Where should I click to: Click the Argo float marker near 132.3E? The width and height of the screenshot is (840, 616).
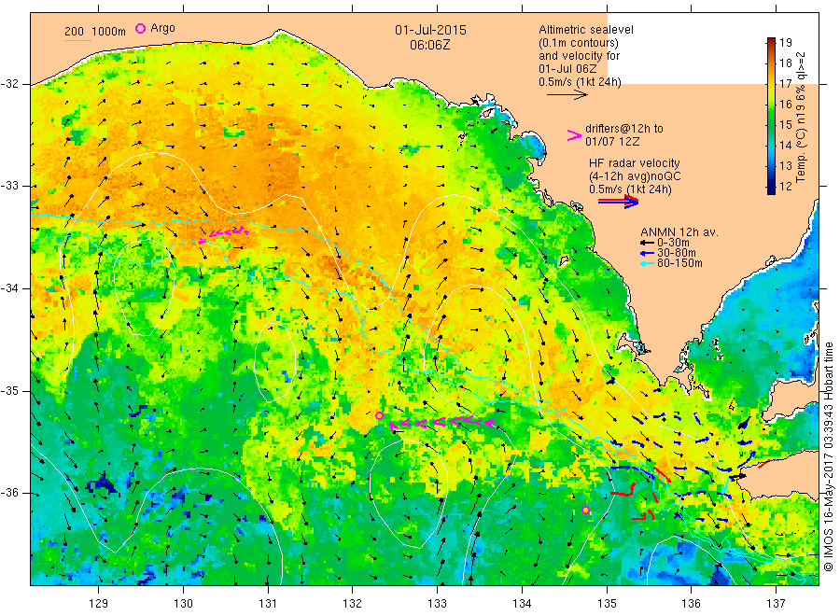(x=379, y=415)
